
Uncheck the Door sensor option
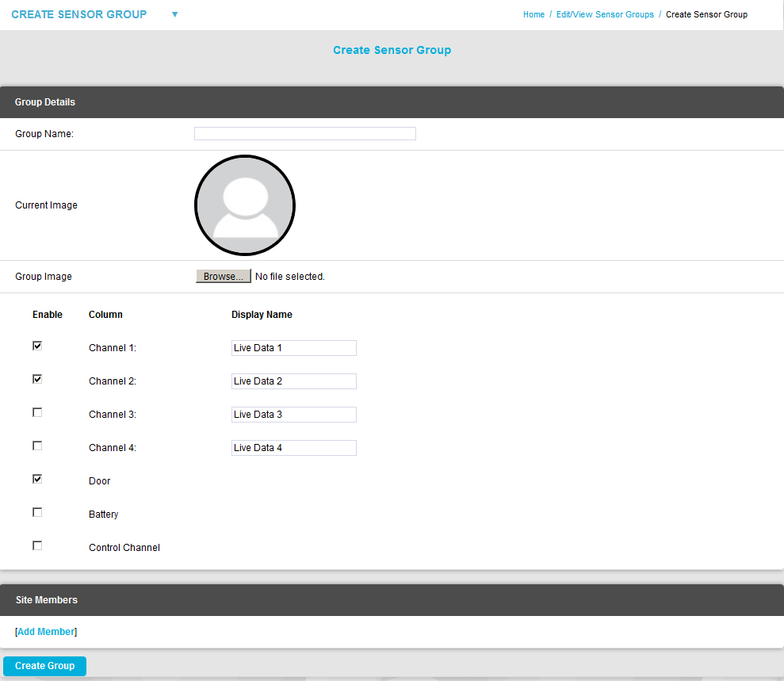pyautogui.click(x=36, y=479)
